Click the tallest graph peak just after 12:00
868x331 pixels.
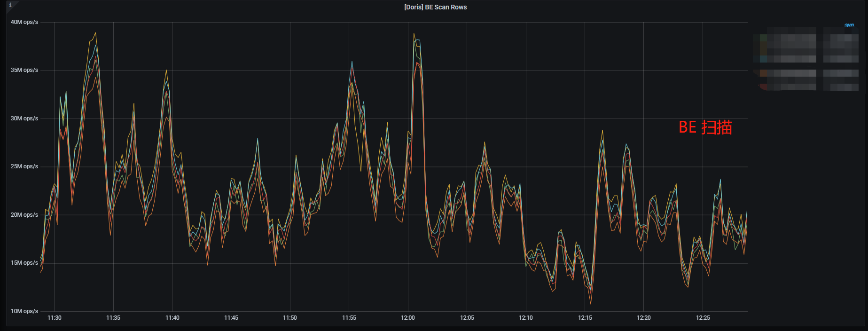(x=414, y=34)
